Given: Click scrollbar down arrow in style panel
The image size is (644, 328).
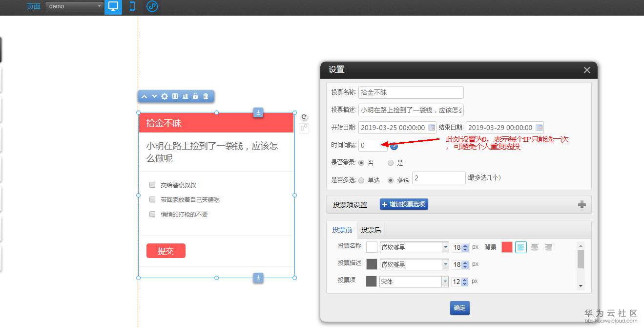Looking at the screenshot, I should (581, 286).
